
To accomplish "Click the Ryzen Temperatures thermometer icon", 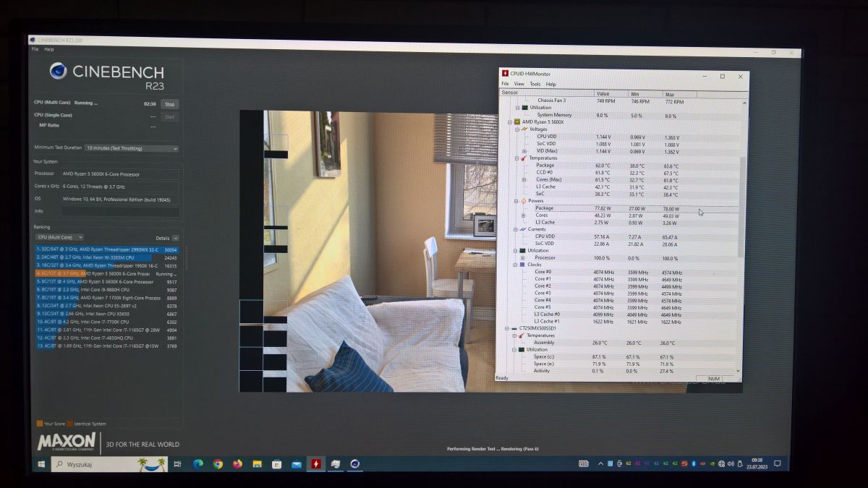I will 524,158.
